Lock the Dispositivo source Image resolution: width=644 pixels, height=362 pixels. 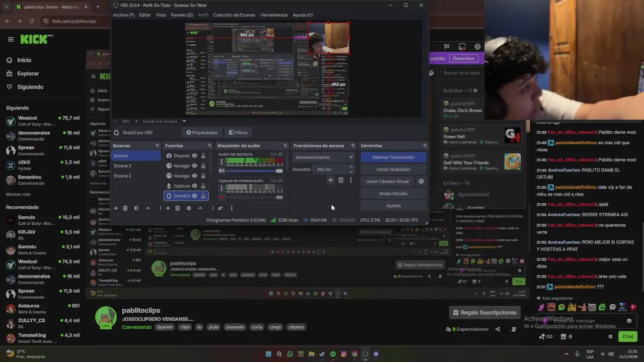tap(203, 156)
